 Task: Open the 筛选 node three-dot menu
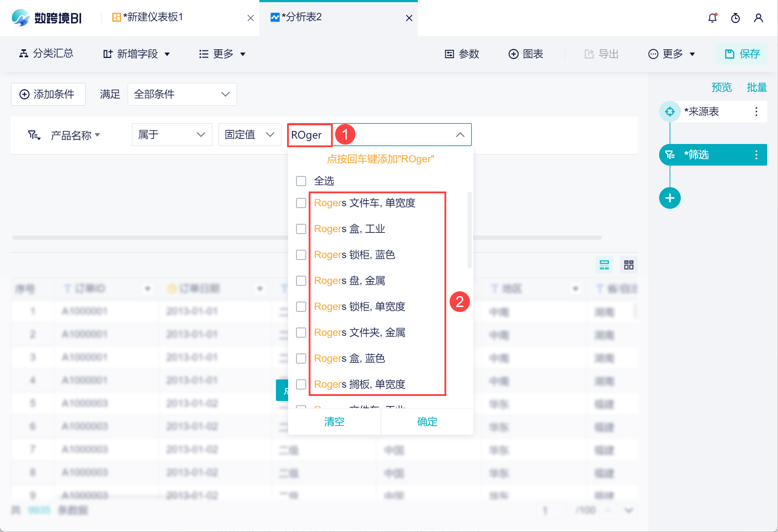tap(756, 155)
